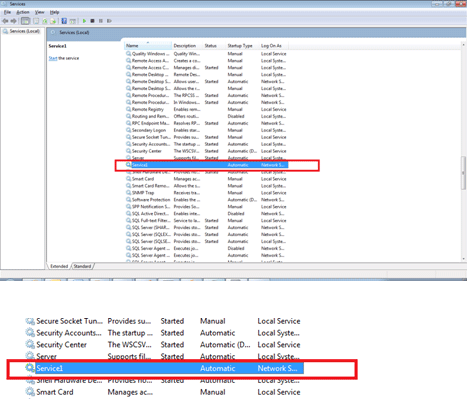Select SQL Server Agent row with Automatic startup
Image resolution: width=467 pixels, height=399 pixels.
tap(206, 255)
